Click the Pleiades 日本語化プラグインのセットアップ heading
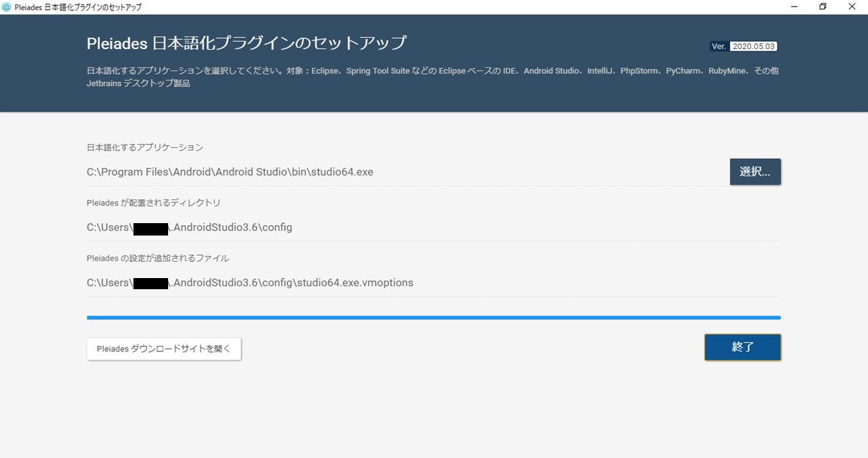This screenshot has height=458, width=868. pyautogui.click(x=247, y=44)
